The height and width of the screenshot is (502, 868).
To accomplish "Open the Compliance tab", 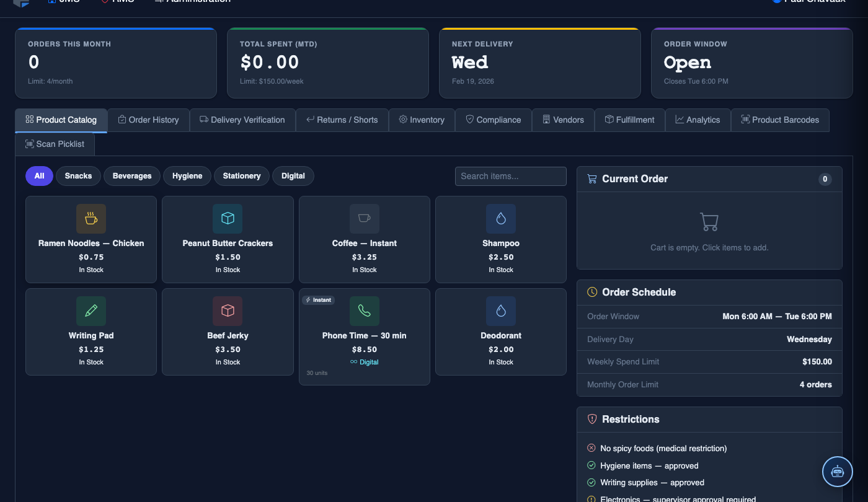I will point(494,120).
